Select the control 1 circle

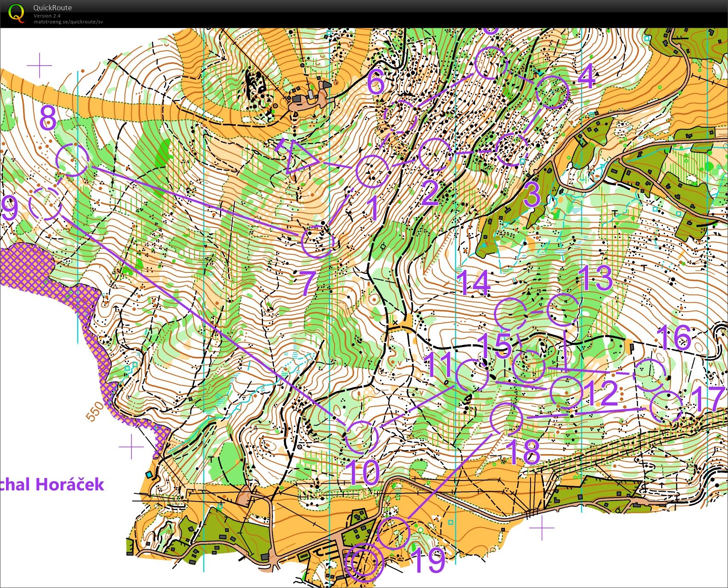coord(372,171)
